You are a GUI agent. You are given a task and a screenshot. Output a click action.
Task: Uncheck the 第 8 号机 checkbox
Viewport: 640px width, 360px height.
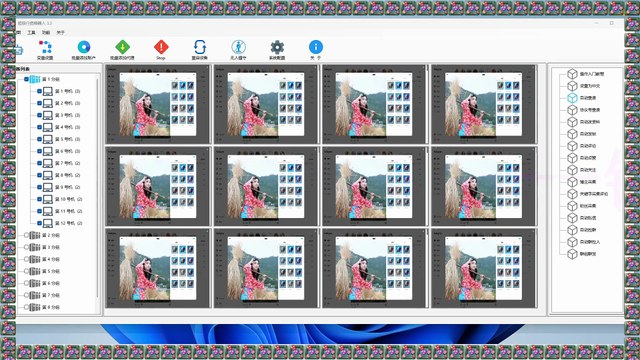point(40,175)
